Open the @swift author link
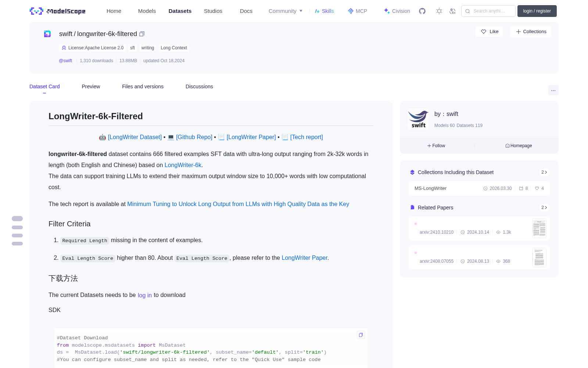 click(65, 61)
